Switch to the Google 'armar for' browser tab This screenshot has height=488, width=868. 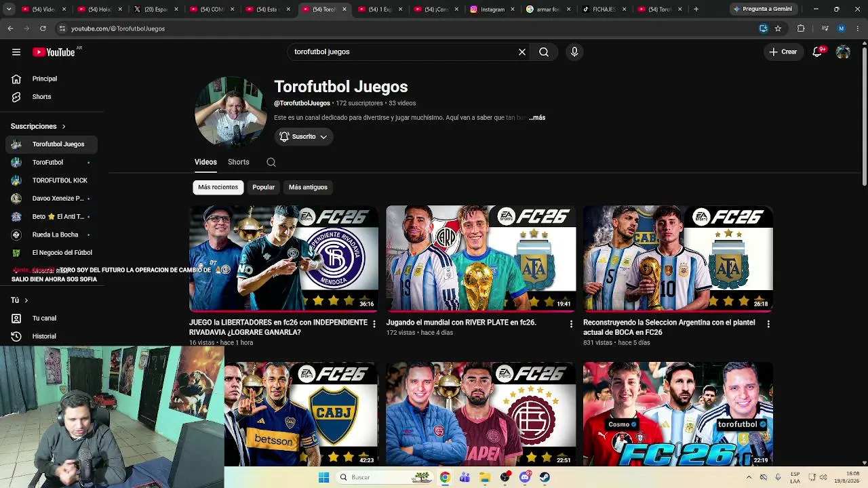tap(548, 9)
